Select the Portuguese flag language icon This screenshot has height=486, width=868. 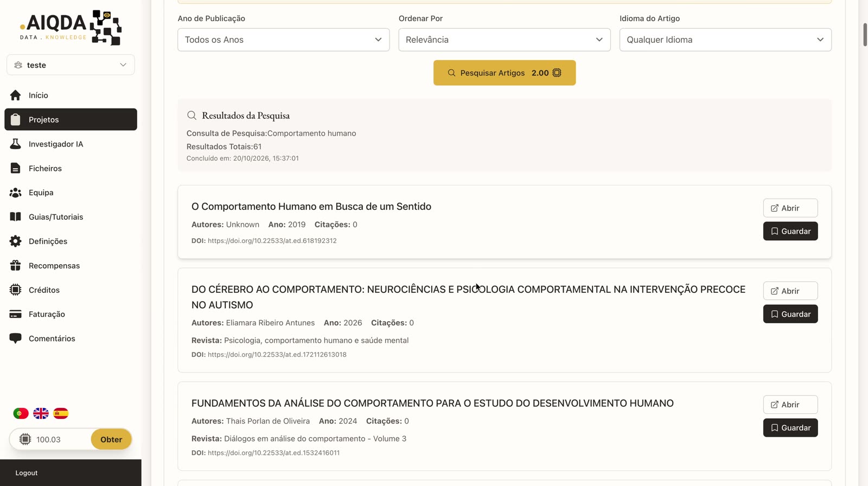click(21, 413)
